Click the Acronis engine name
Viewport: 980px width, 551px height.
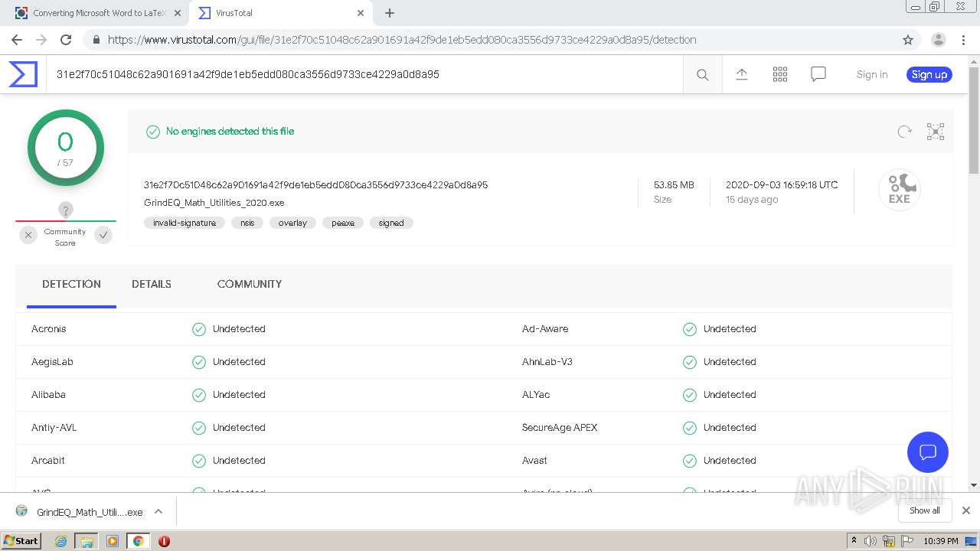coord(49,329)
